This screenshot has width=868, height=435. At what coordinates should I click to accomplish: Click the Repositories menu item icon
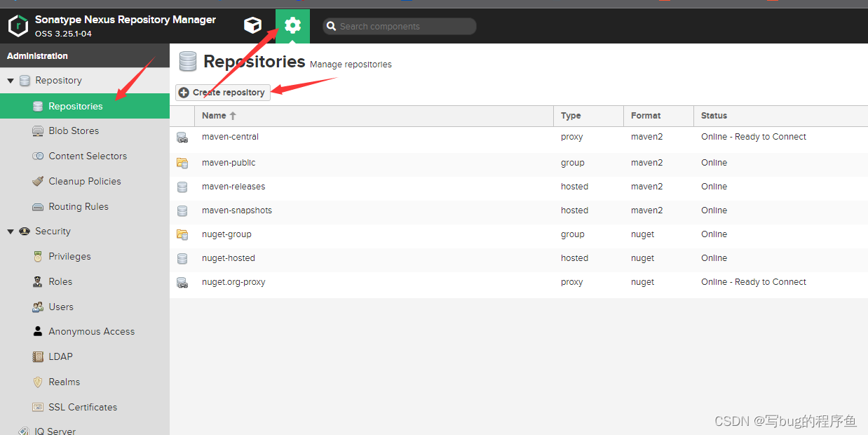[38, 106]
